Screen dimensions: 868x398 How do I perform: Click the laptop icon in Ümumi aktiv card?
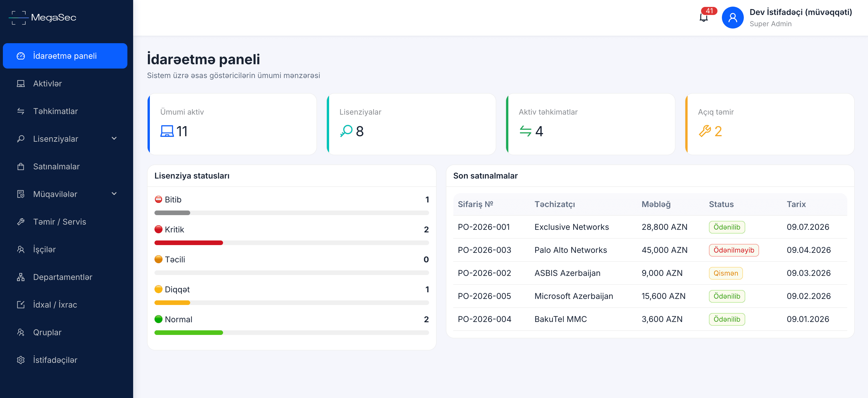pyautogui.click(x=167, y=131)
